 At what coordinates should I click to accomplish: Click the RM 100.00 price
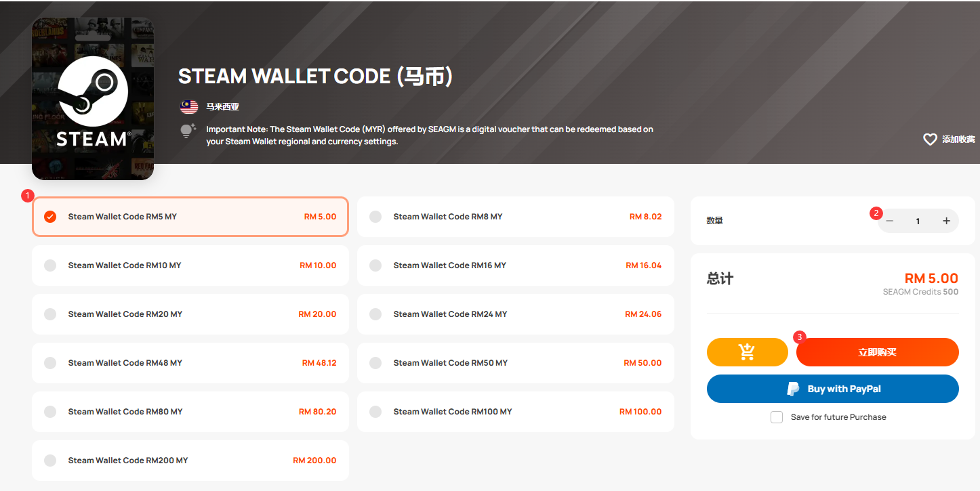tap(640, 412)
